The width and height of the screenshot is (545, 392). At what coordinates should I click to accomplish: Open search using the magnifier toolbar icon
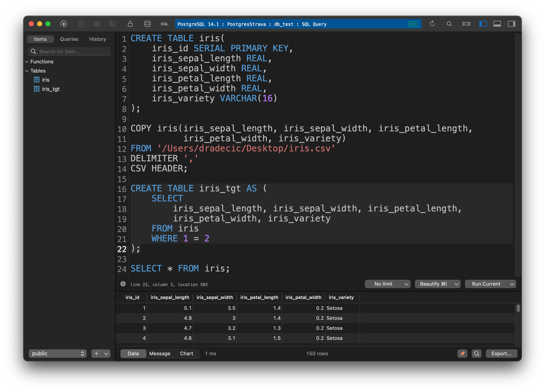point(449,24)
